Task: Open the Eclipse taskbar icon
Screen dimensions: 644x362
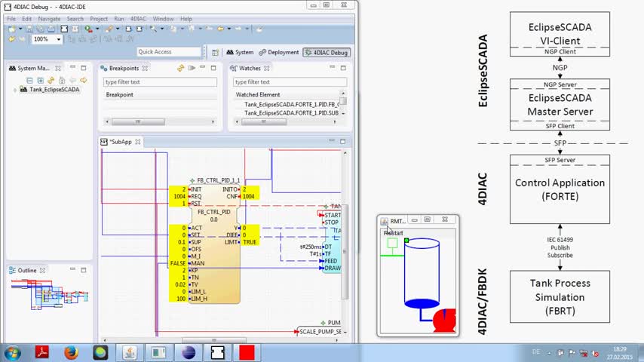Action: point(189,352)
